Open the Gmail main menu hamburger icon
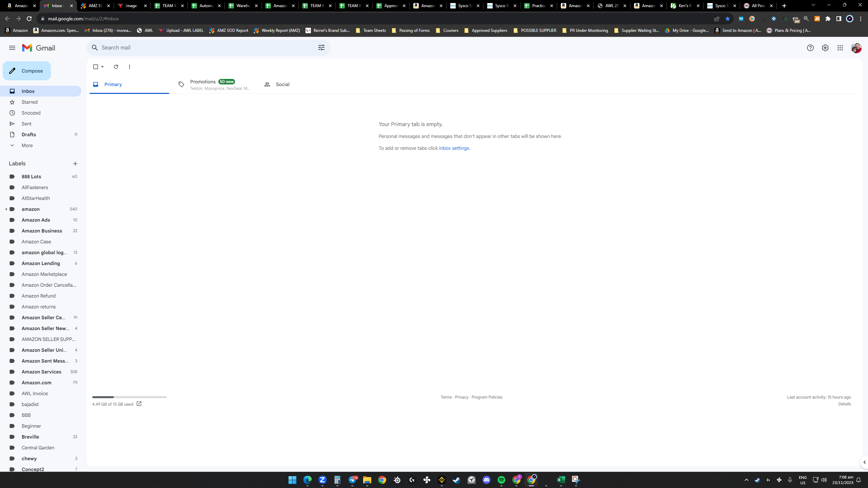Viewport: 868px width, 488px height. [12, 48]
